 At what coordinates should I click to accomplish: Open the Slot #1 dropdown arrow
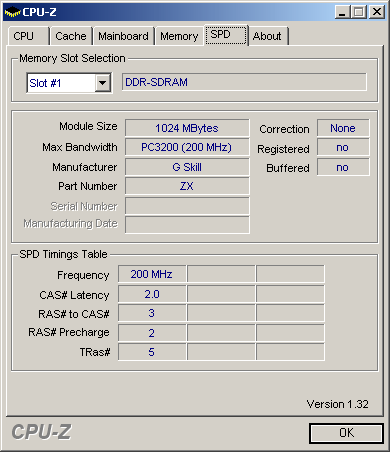(x=103, y=83)
